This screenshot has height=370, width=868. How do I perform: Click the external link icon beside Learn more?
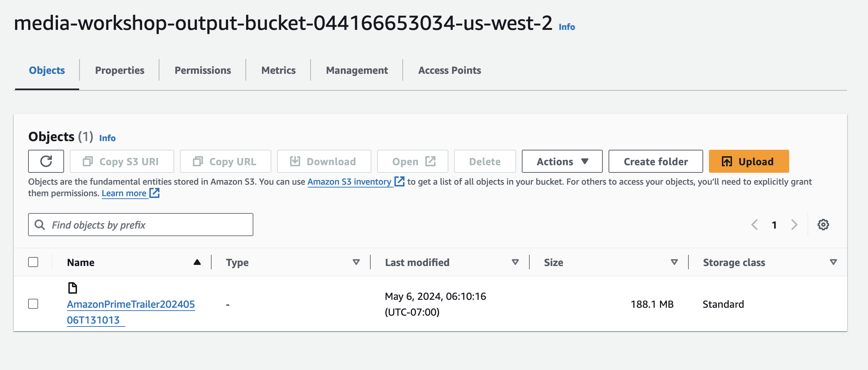[x=155, y=193]
